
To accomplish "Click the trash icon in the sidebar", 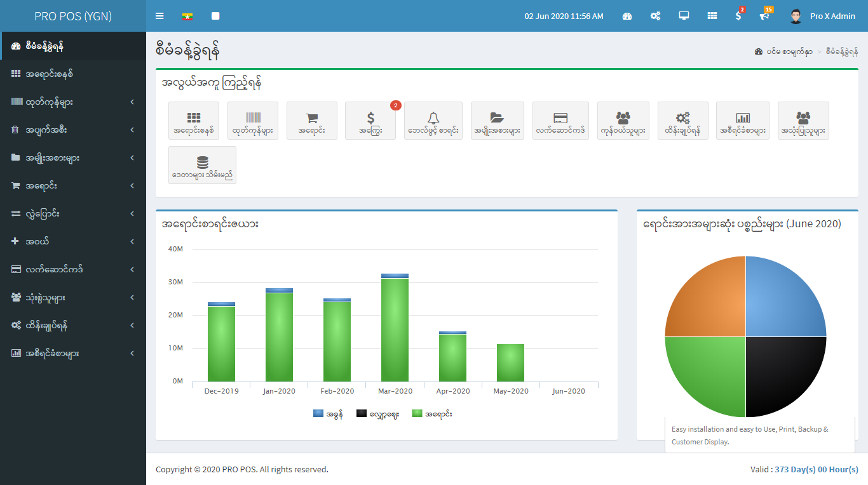I will [15, 130].
